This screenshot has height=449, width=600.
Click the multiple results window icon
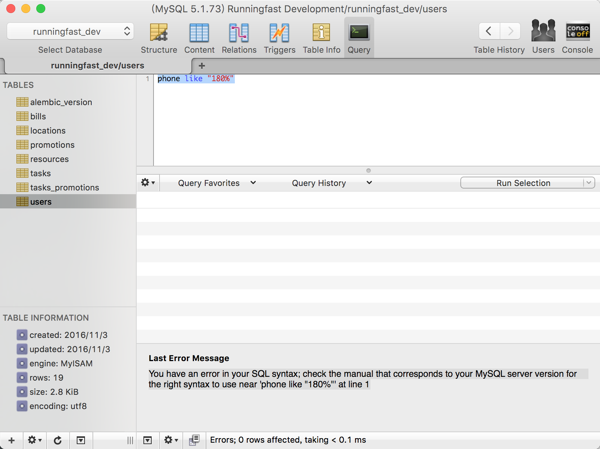tap(194, 440)
